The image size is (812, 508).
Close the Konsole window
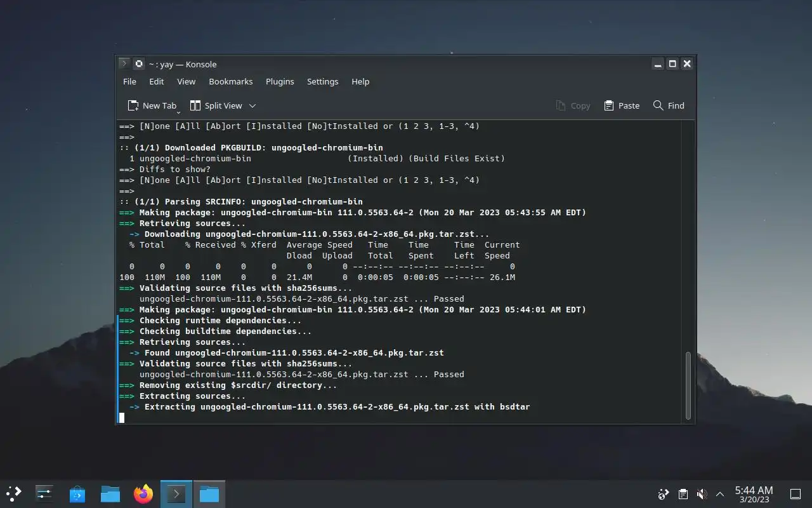686,63
